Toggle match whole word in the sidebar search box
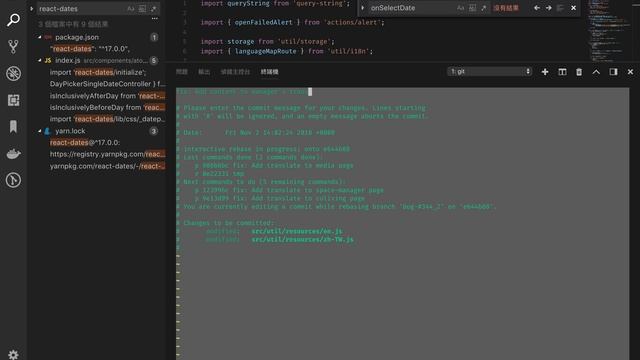 click(142, 9)
